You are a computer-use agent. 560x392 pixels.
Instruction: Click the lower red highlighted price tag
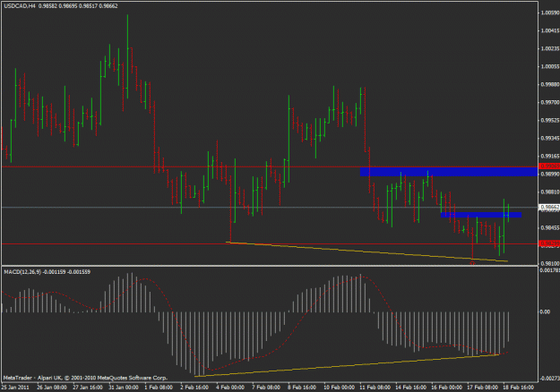click(549, 243)
